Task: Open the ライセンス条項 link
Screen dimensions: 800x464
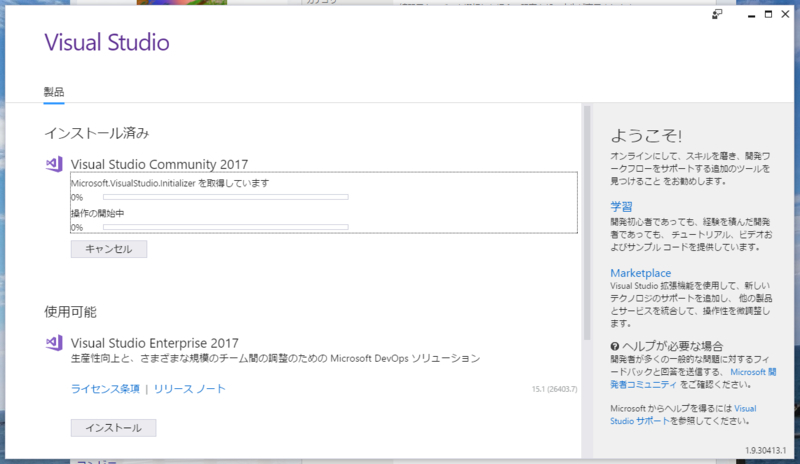Action: (x=105, y=389)
